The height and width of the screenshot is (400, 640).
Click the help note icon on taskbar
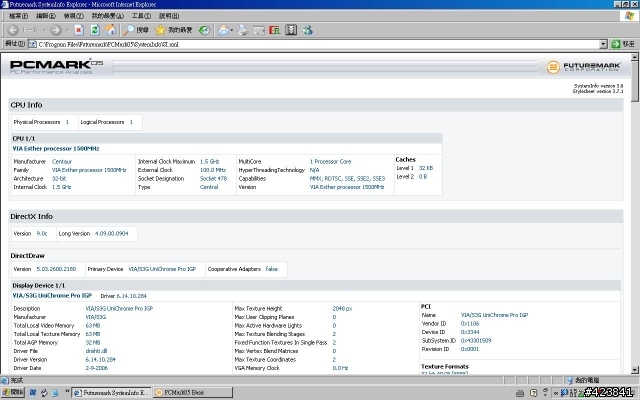pos(533,393)
